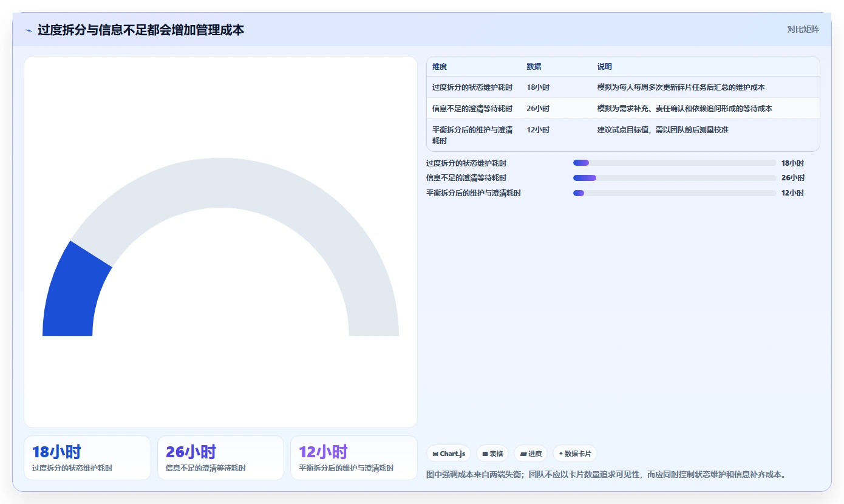844x504 pixels.
Task: Click the progress bar for 信息不足的澄清等待耗时
Action: (675, 178)
